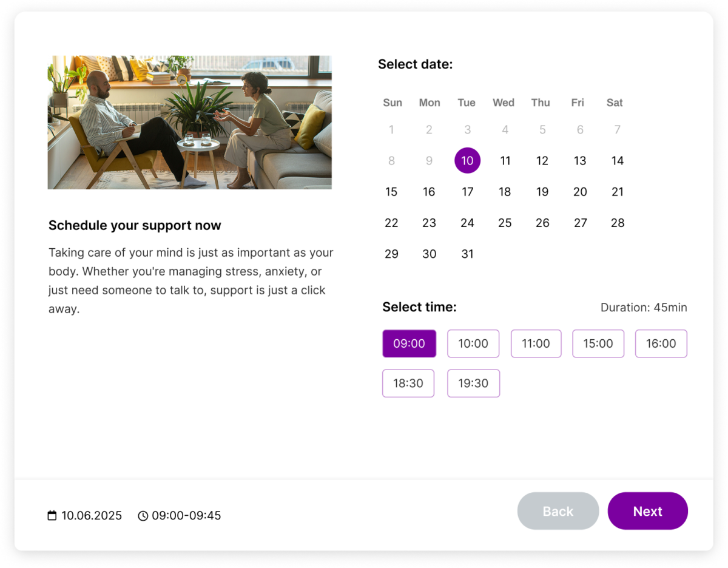Select the 19:30 time slot

pos(473,384)
